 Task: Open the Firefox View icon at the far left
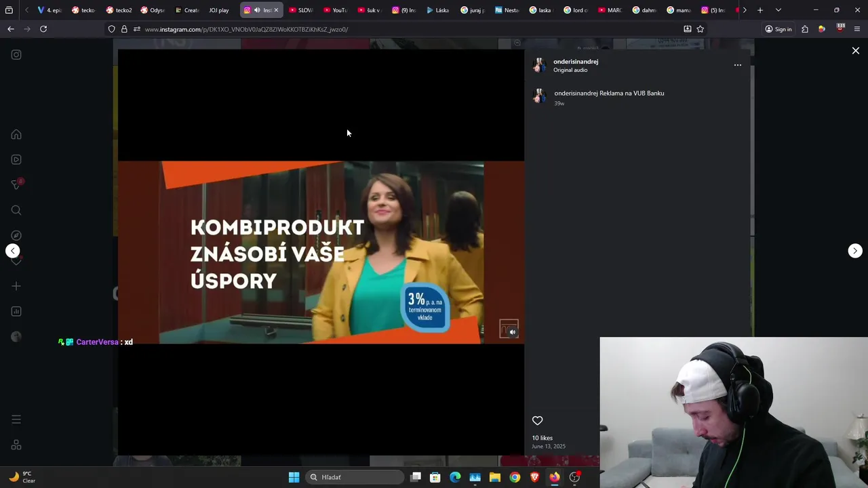coord(9,10)
